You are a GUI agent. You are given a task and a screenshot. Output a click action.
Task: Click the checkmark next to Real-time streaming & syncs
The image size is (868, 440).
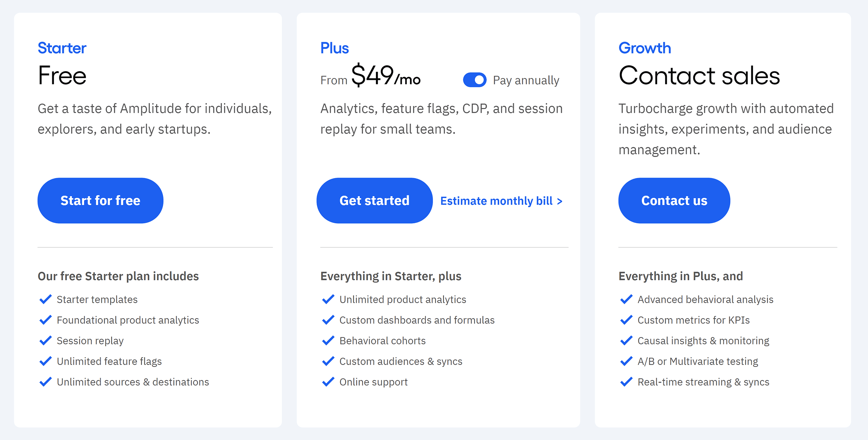(x=626, y=382)
